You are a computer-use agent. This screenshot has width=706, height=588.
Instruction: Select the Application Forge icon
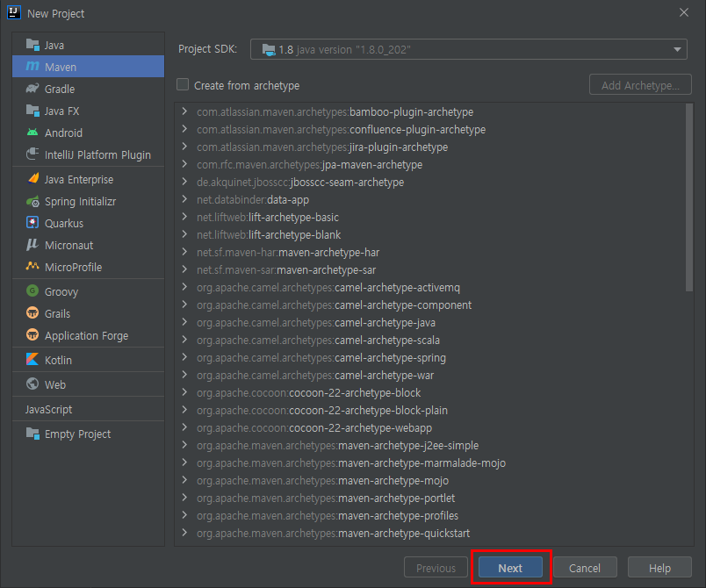32,334
